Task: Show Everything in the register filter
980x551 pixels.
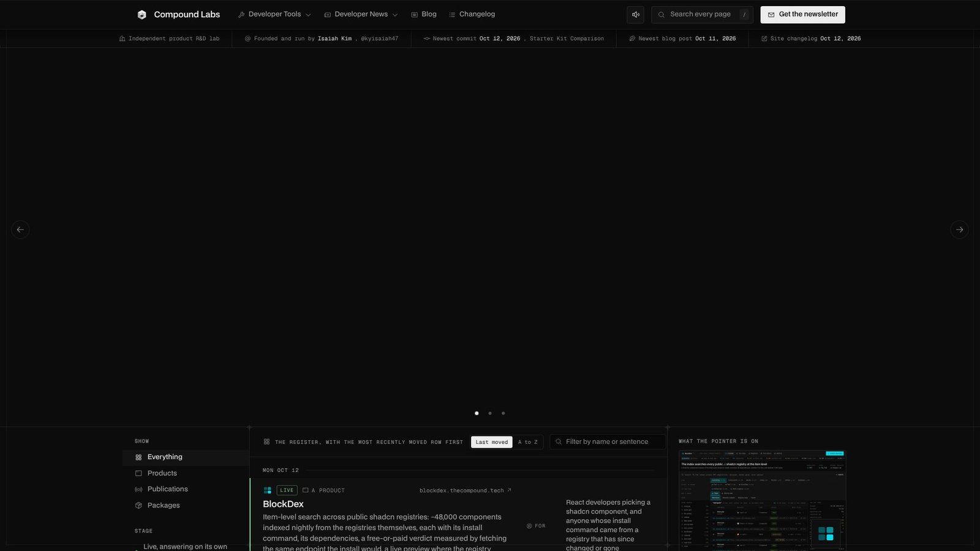Action: (x=186, y=457)
